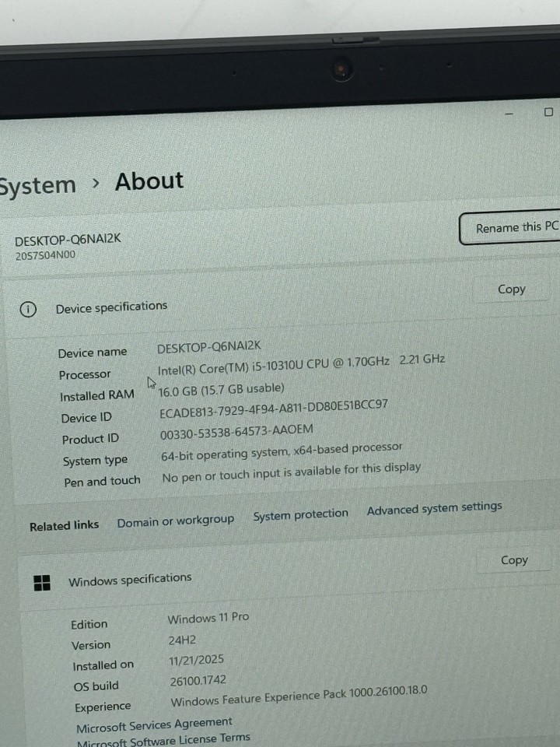
Task: Select the Pen and touch value text
Action: (x=292, y=473)
